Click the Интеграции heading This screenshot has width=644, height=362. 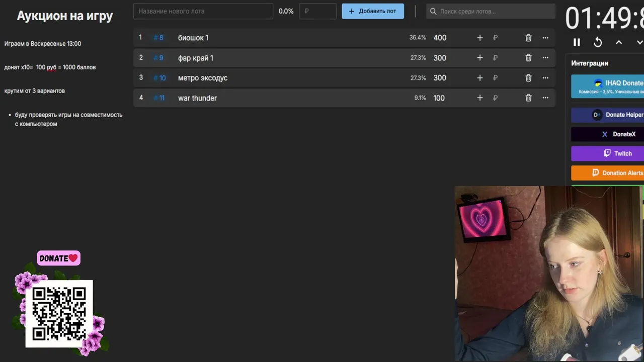[590, 63]
